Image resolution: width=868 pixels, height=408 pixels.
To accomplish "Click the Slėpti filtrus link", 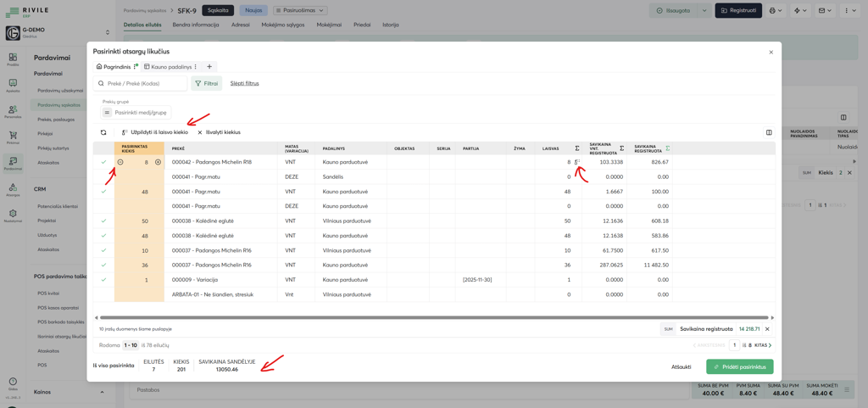I will 244,83.
